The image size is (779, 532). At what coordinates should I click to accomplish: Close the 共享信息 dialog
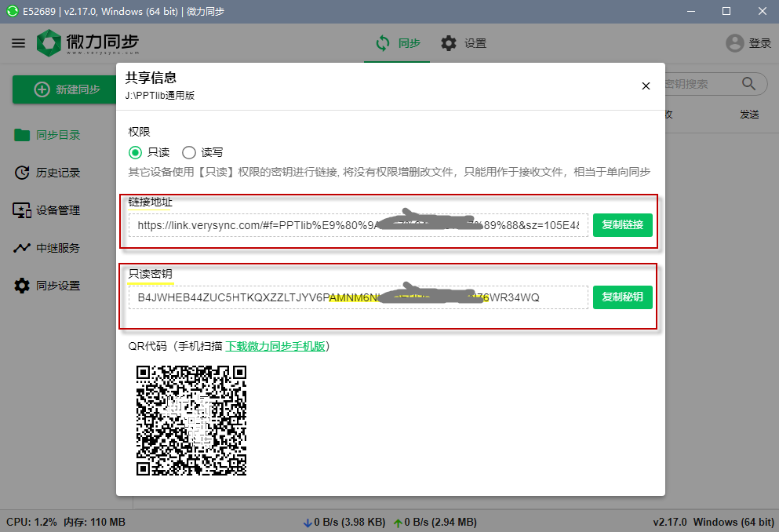646,86
